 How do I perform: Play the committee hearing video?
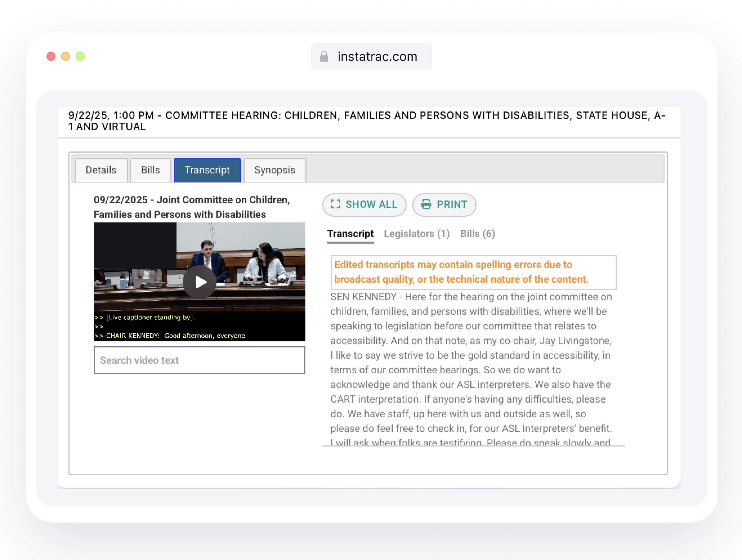pos(200,282)
